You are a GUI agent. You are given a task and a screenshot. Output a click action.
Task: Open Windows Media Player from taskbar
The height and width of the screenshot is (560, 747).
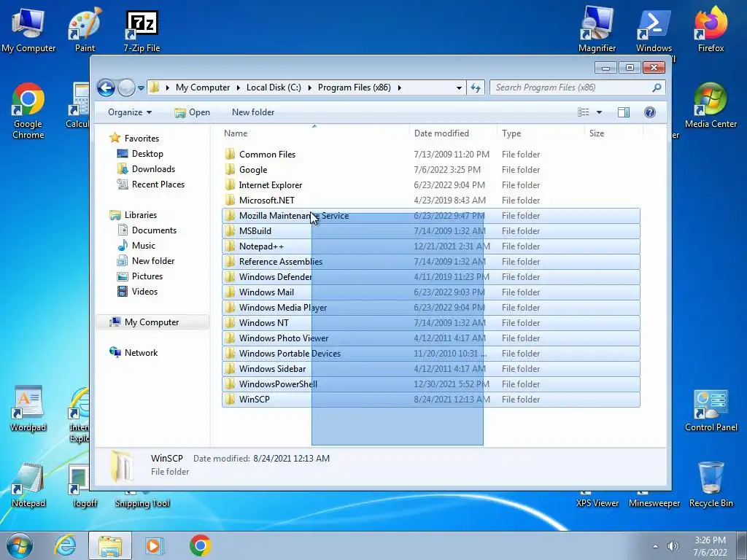coord(153,545)
